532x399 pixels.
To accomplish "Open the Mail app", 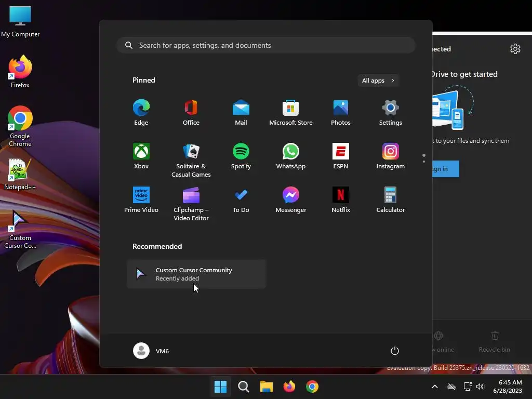I will (241, 113).
